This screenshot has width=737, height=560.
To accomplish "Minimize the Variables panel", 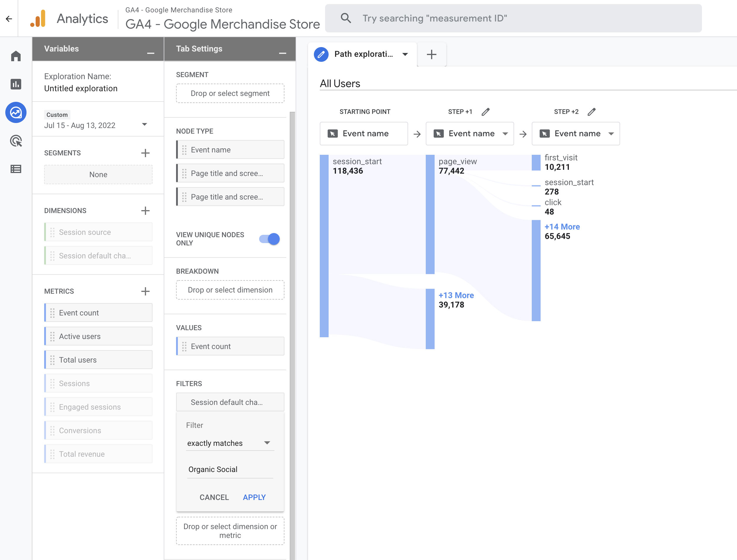I will [x=150, y=53].
